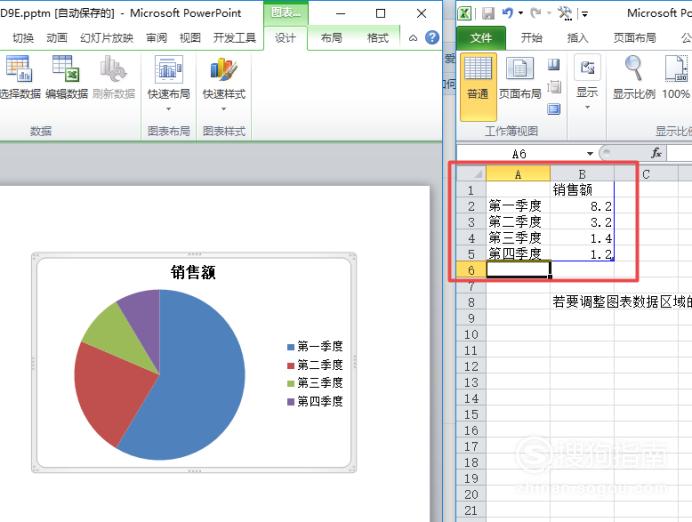
Task: Select Normal workbook view in Excel
Action: click(478, 86)
